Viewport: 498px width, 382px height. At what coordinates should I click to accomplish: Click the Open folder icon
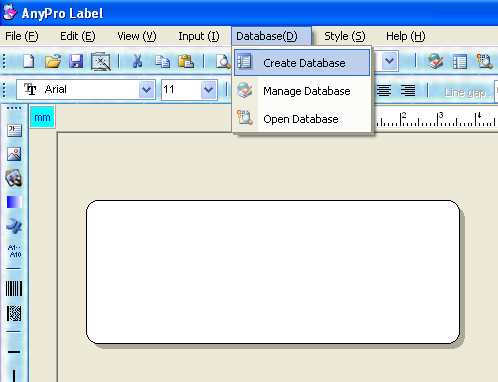coord(53,61)
